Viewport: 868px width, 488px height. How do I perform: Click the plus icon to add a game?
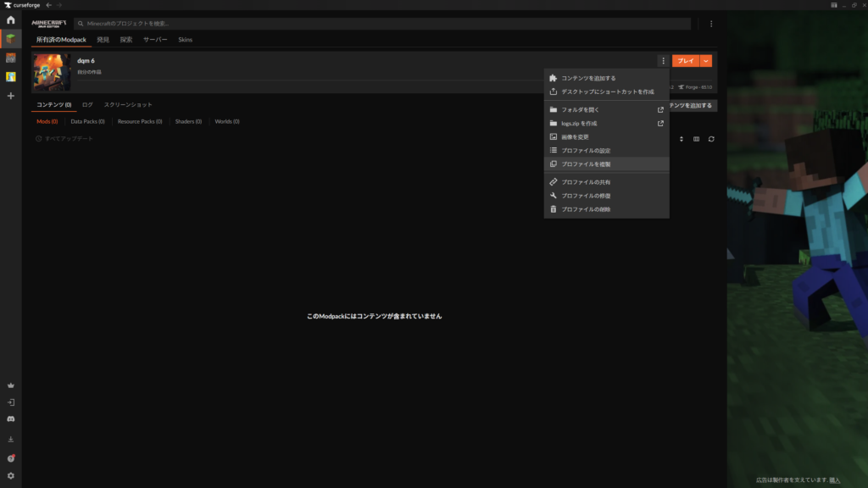pyautogui.click(x=10, y=96)
